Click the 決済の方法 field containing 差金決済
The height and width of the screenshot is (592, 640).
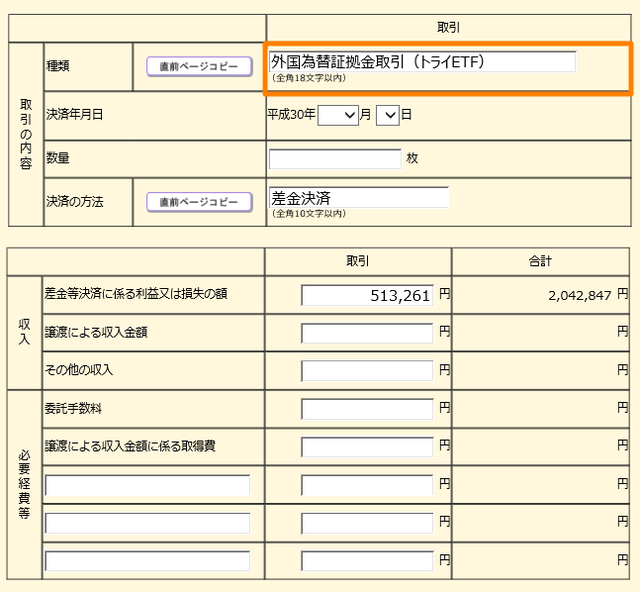pos(359,198)
